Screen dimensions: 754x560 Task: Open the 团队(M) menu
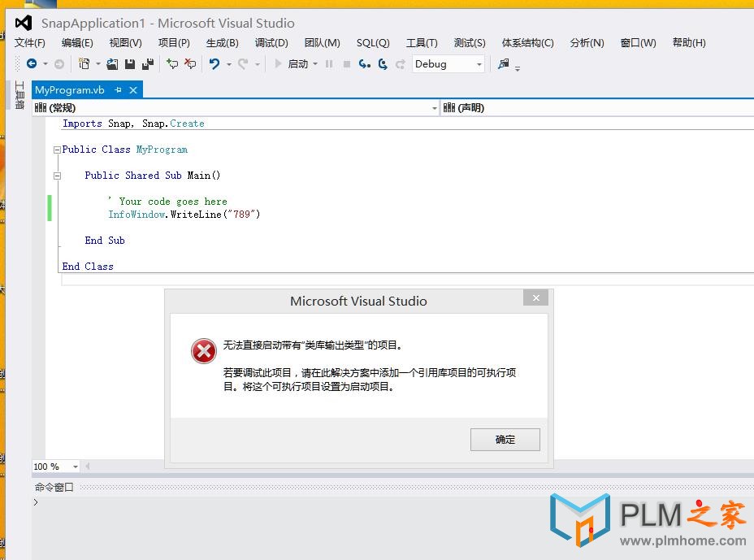tap(323, 43)
